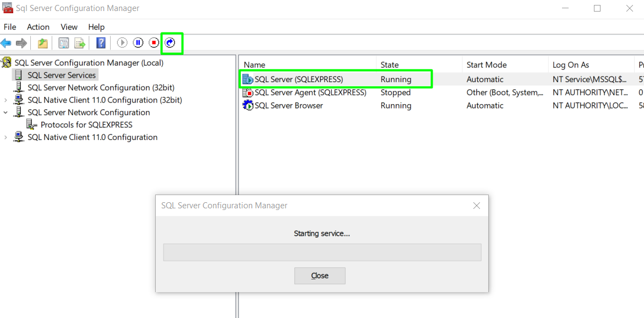Select the SQL Server Browser service row
The height and width of the screenshot is (318, 644).
(441, 106)
